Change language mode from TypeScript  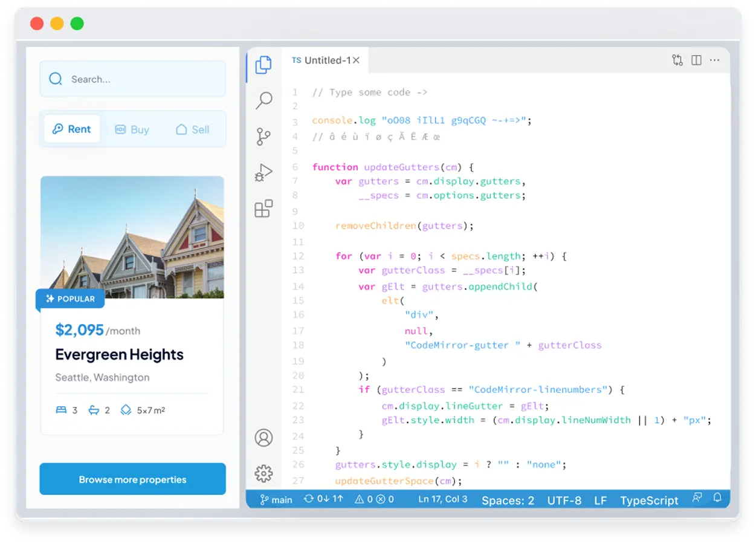click(x=649, y=500)
